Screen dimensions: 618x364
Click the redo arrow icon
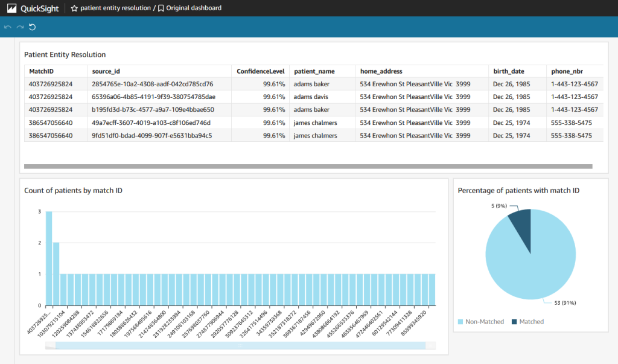click(x=19, y=27)
